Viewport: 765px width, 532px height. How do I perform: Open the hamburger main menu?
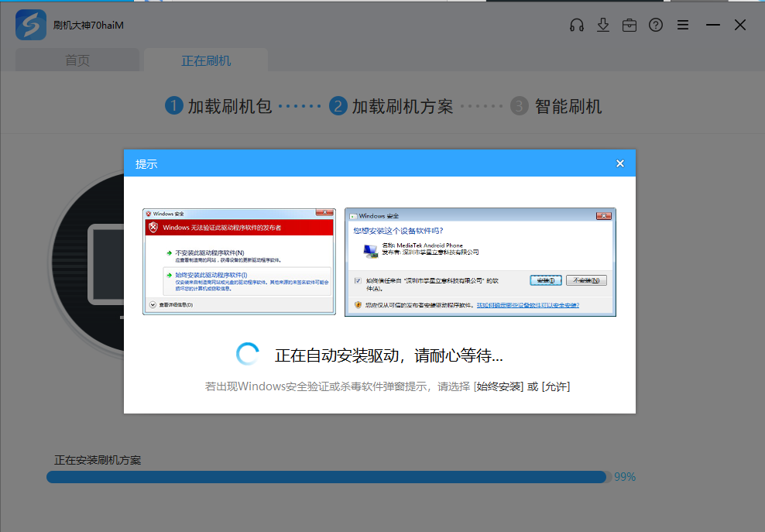[x=683, y=25]
